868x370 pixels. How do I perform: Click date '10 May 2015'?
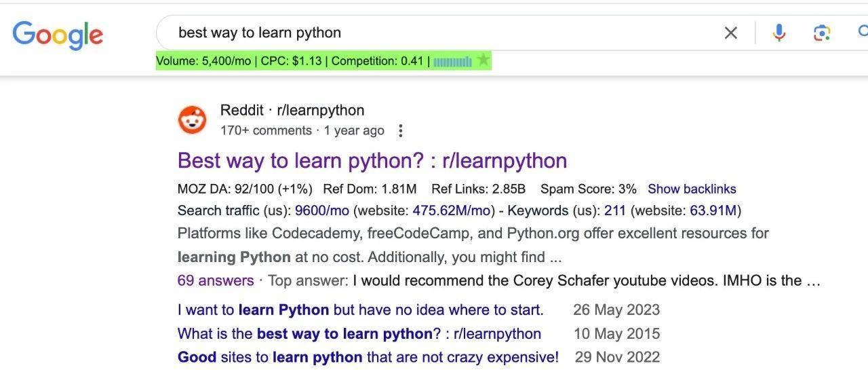point(617,334)
